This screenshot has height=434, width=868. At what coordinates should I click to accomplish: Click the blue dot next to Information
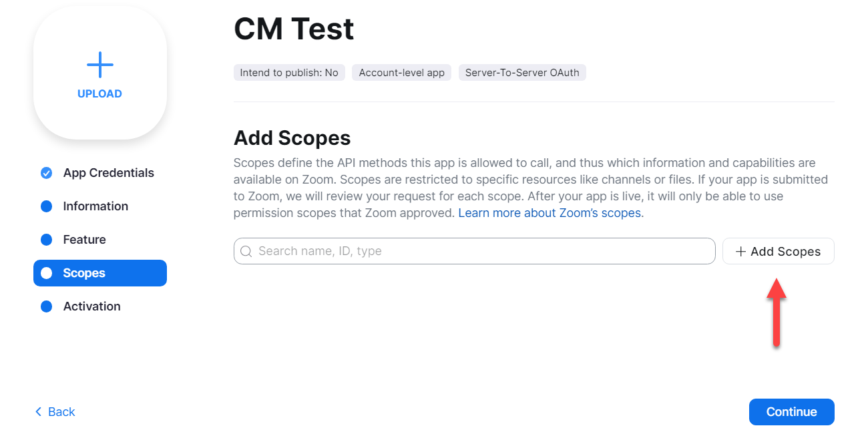[46, 206]
